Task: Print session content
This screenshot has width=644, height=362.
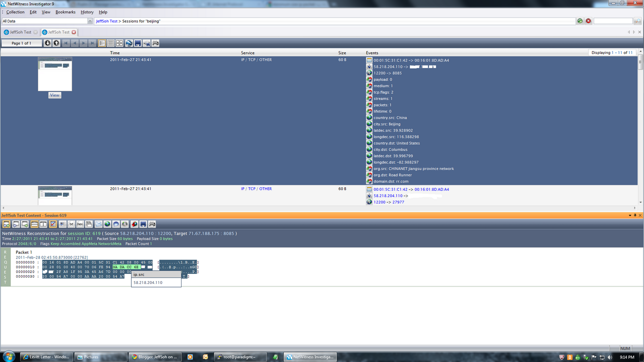Action: click(152, 224)
